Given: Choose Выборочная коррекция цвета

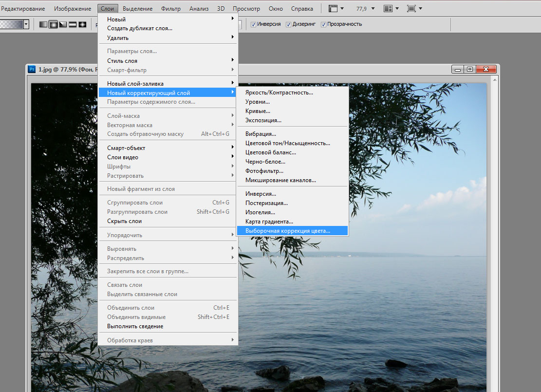Looking at the screenshot, I should tap(292, 231).
